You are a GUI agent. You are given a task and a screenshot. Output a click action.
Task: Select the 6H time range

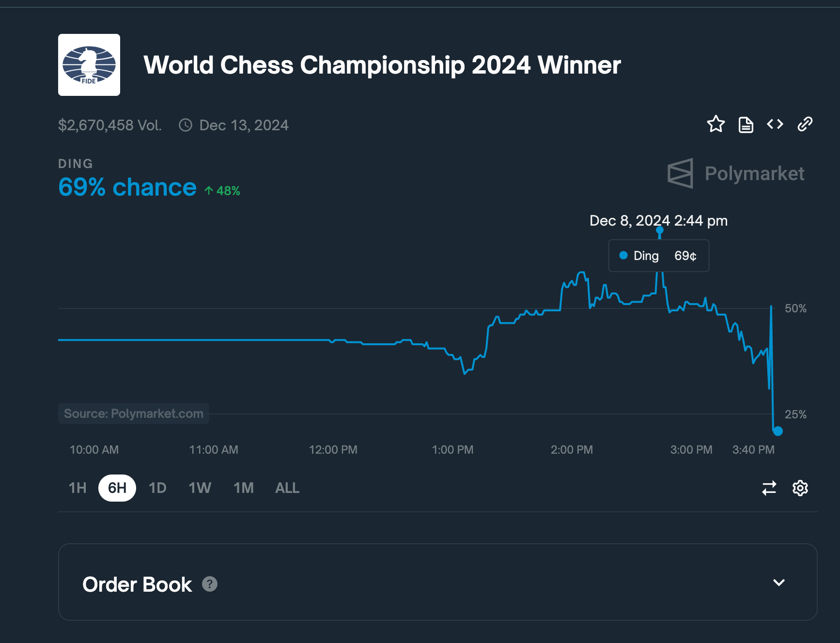[x=117, y=488]
